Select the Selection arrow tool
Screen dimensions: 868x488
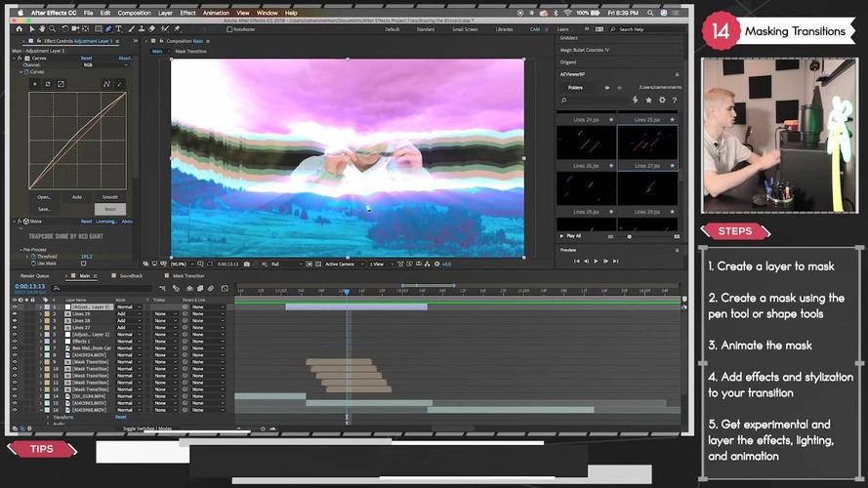[x=32, y=28]
